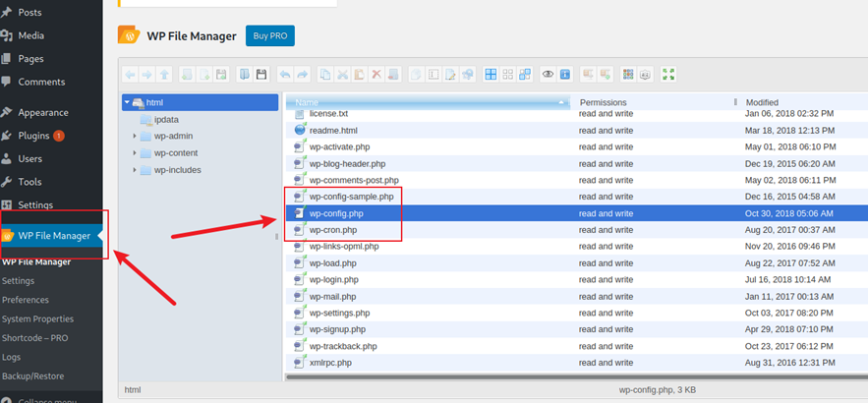The height and width of the screenshot is (403, 868).
Task: Click the Resize image toolbar icon
Action: pos(467,74)
